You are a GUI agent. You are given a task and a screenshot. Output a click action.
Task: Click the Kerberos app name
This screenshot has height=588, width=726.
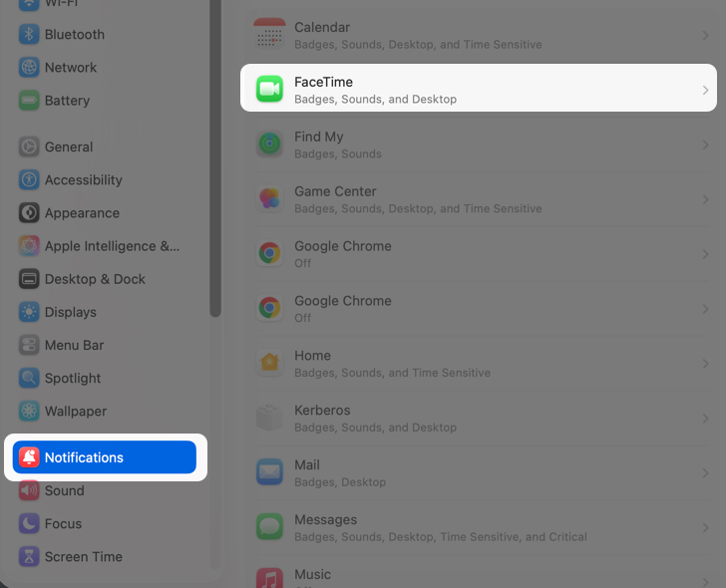[322, 411]
